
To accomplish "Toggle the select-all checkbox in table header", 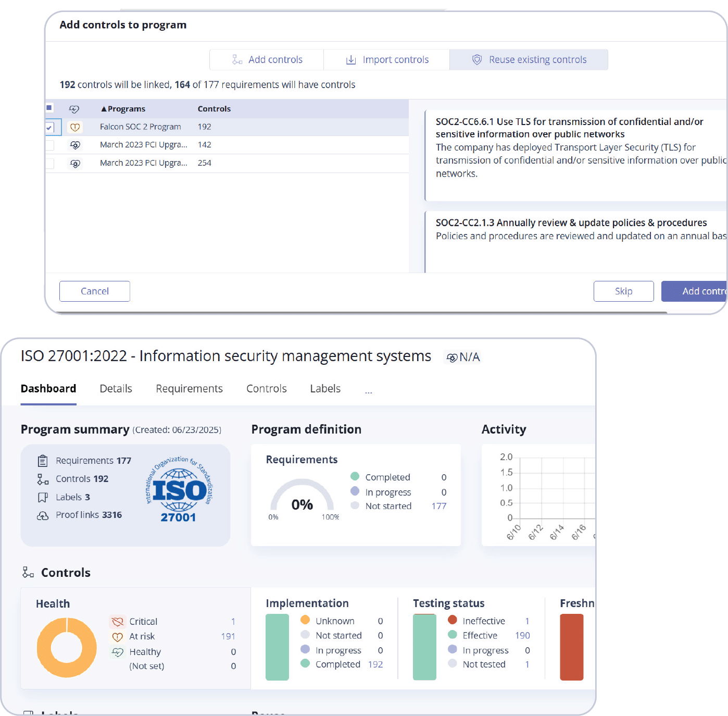I will pos(49,108).
